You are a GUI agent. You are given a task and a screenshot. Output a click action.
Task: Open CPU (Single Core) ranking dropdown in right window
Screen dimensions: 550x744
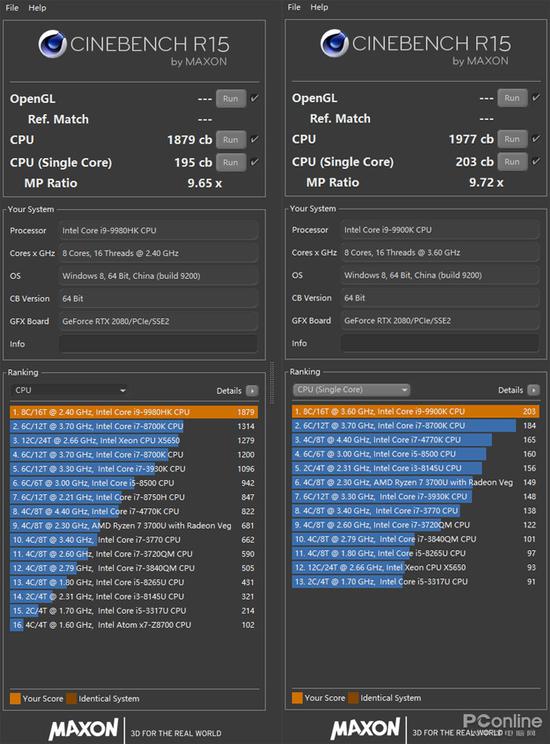(x=351, y=390)
